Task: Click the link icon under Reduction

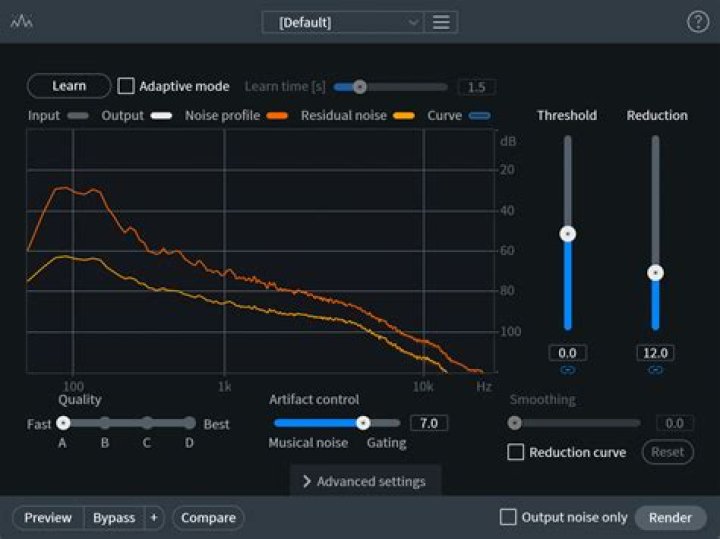Action: 655,370
